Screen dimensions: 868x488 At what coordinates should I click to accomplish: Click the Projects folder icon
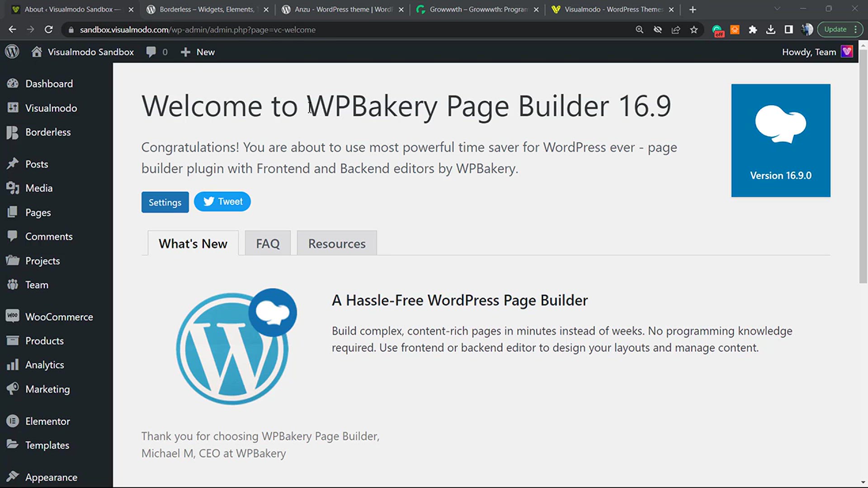(13, 260)
